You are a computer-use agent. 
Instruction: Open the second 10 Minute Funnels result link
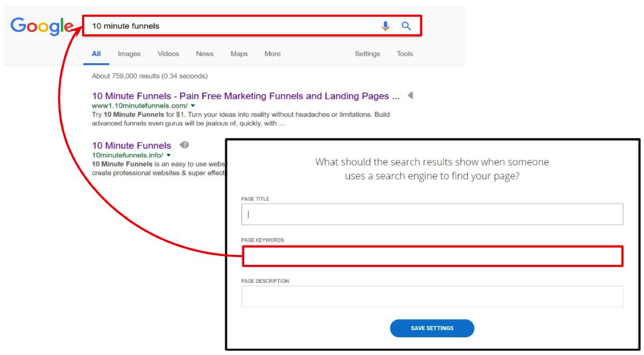coord(131,146)
